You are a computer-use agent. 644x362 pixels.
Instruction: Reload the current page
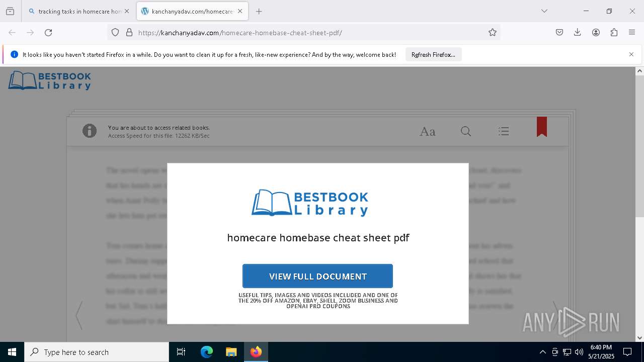48,33
